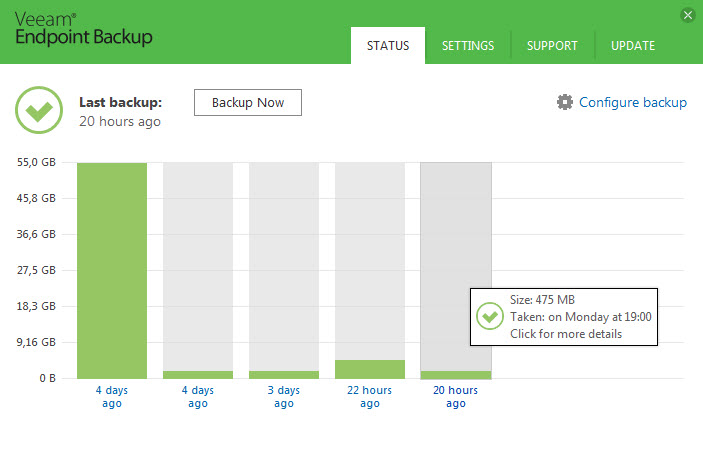Select the first 4 days ago full backup bar

click(x=112, y=270)
